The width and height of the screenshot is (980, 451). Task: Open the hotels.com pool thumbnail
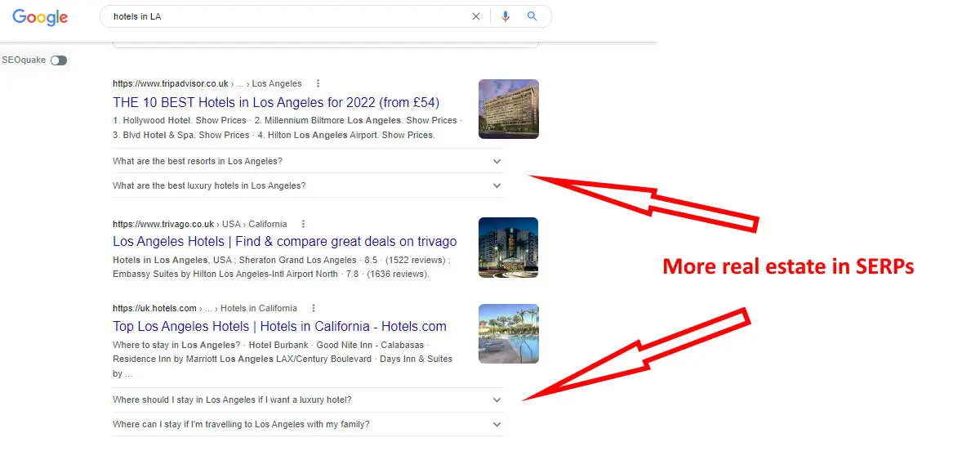click(509, 334)
